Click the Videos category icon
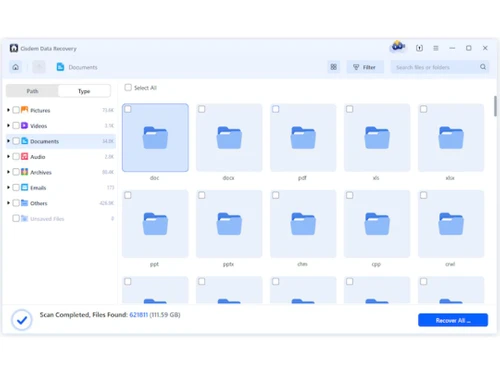This screenshot has width=500, height=375. pyautogui.click(x=25, y=126)
